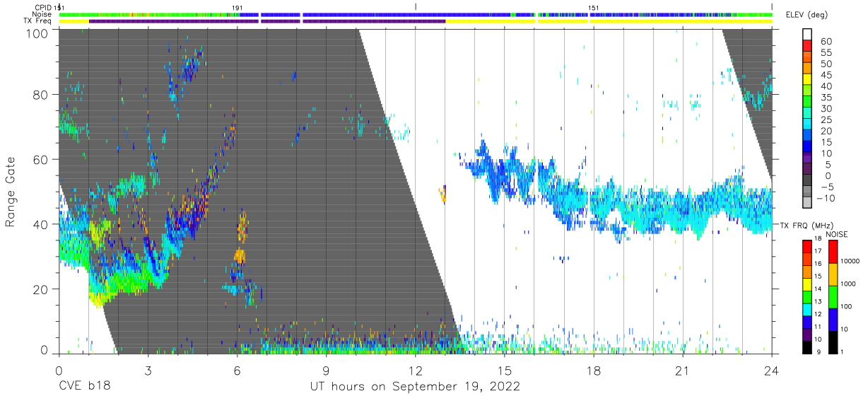Image resolution: width=868 pixels, height=401 pixels.
Task: Click the '1000' NOISE scale label
Action: [848, 284]
